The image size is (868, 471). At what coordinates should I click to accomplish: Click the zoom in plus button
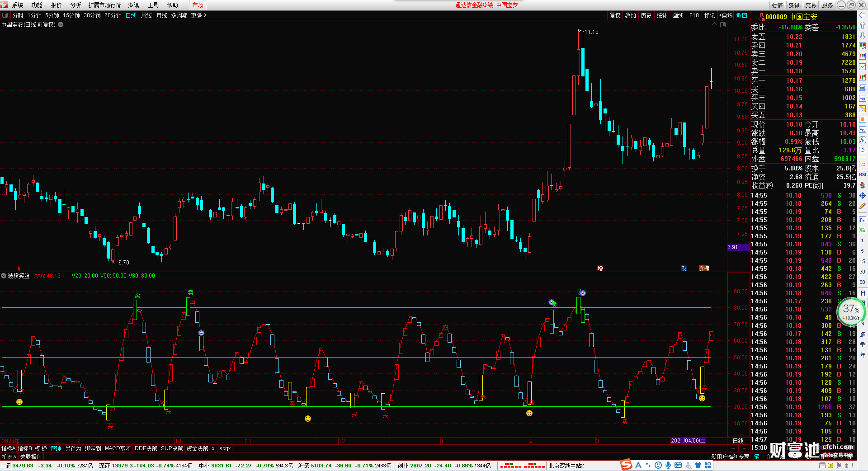733,448
